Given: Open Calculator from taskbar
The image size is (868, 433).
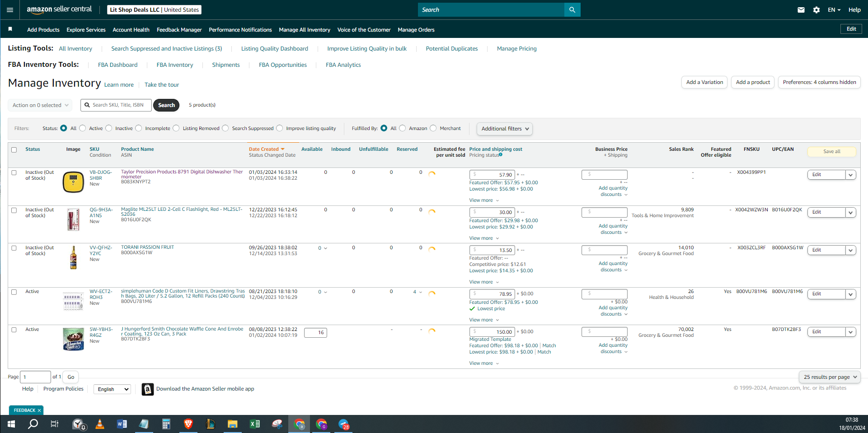Looking at the screenshot, I should 166,424.
